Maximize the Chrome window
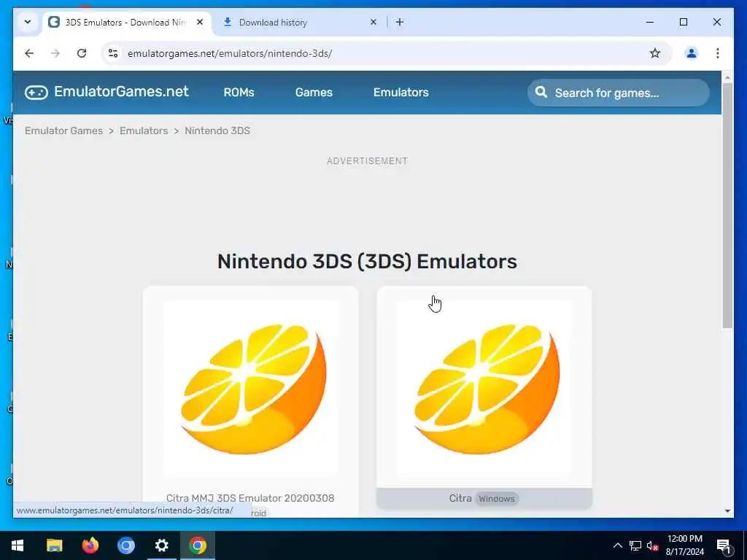 click(683, 22)
